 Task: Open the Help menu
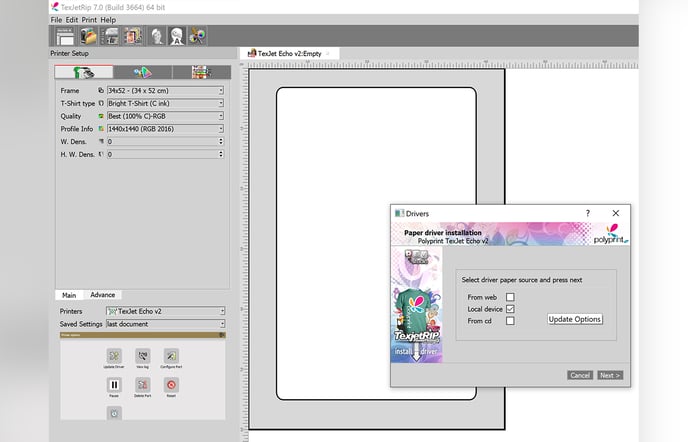(108, 20)
